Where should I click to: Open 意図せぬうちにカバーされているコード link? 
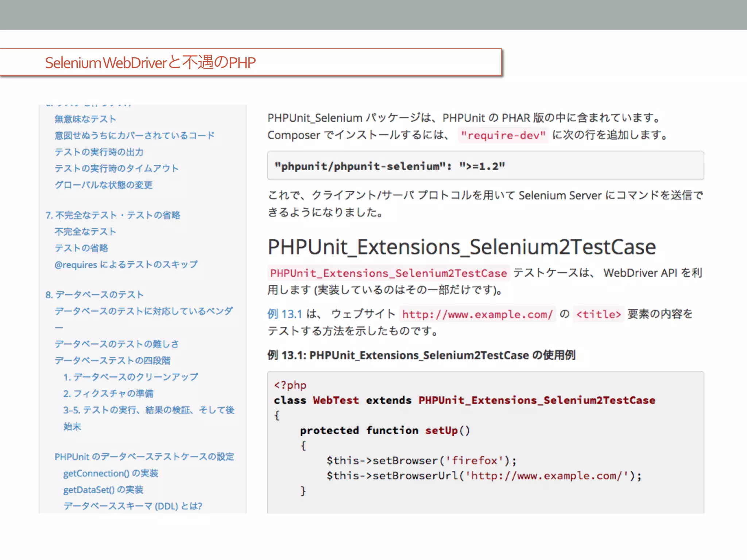tap(135, 135)
